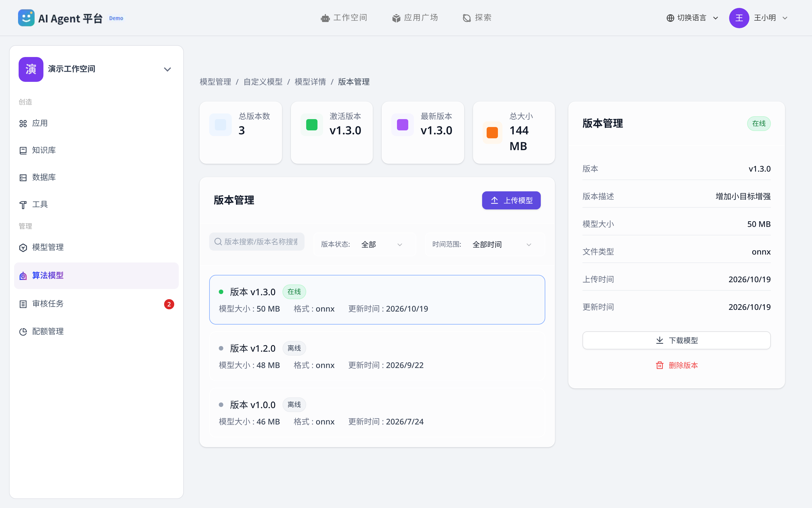The image size is (812, 508).
Task: Click the 数据库 table icon
Action: click(x=23, y=178)
